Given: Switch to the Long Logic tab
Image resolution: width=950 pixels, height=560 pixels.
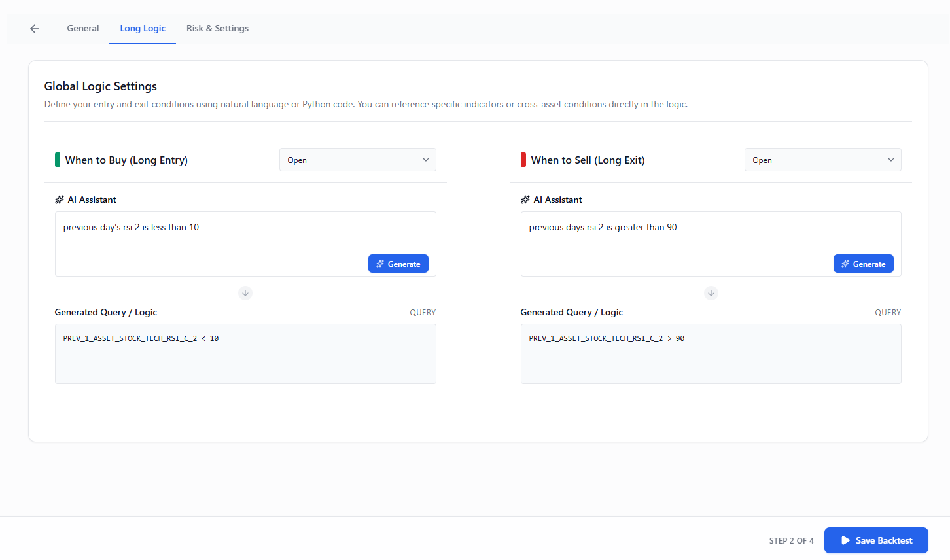Looking at the screenshot, I should click(143, 29).
